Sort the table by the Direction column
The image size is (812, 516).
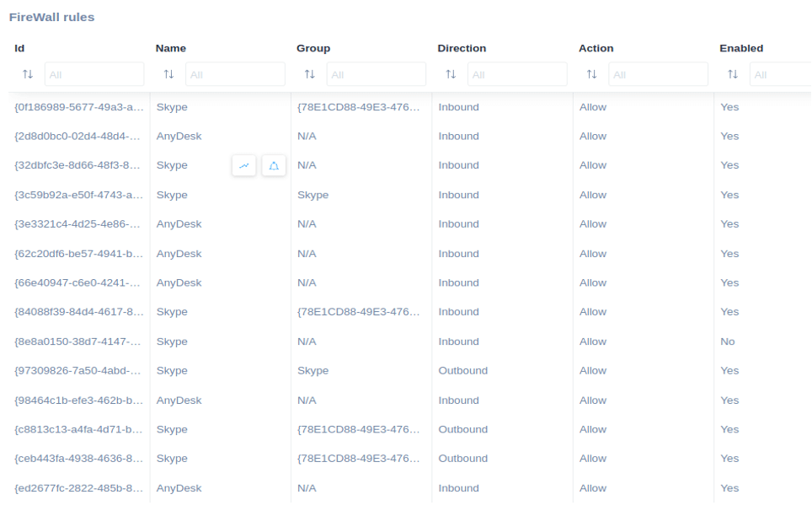click(x=451, y=74)
